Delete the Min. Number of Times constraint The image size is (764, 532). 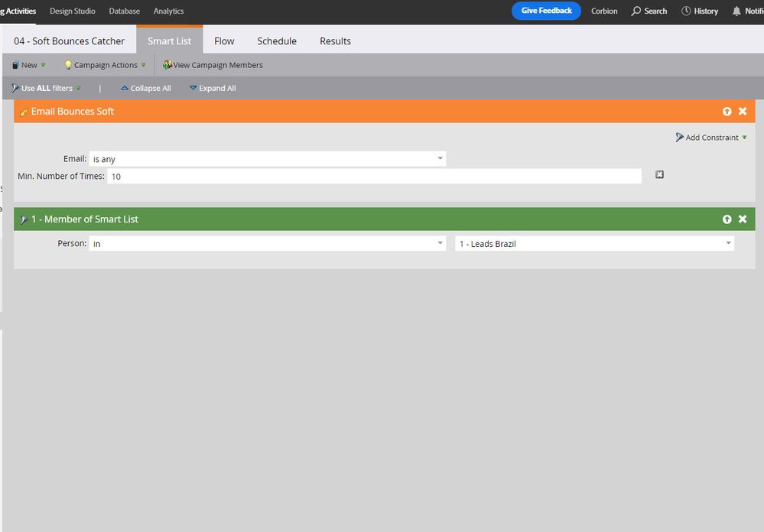click(659, 175)
